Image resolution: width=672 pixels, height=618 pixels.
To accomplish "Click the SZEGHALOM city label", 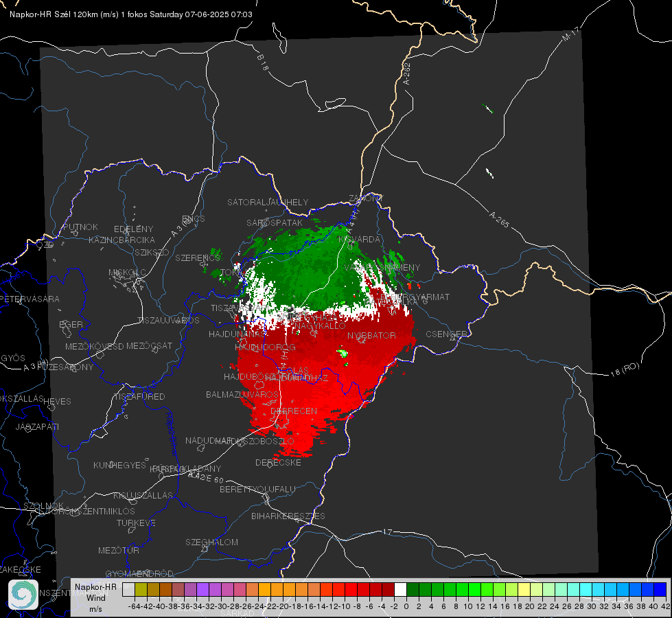I will (211, 542).
